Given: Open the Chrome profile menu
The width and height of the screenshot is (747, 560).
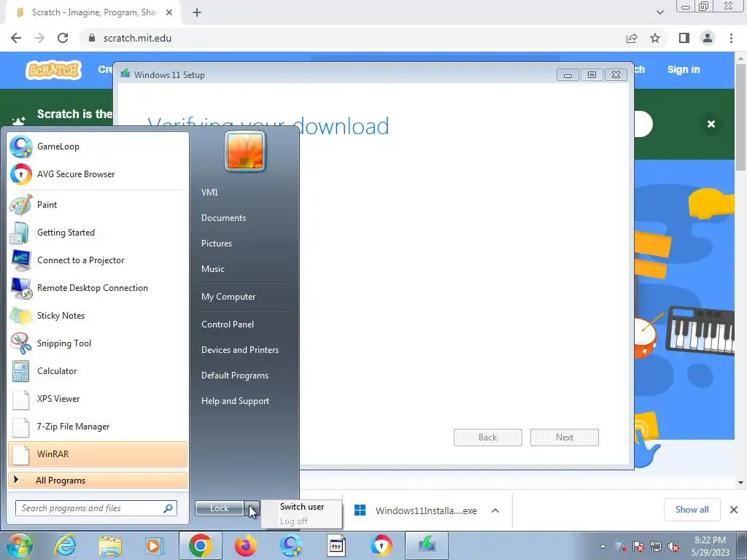Looking at the screenshot, I should [708, 38].
